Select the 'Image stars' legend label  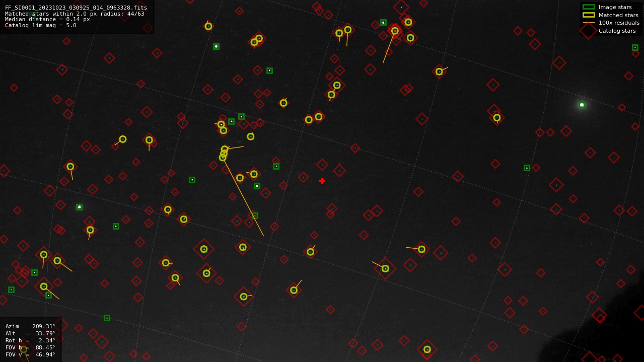615,7
